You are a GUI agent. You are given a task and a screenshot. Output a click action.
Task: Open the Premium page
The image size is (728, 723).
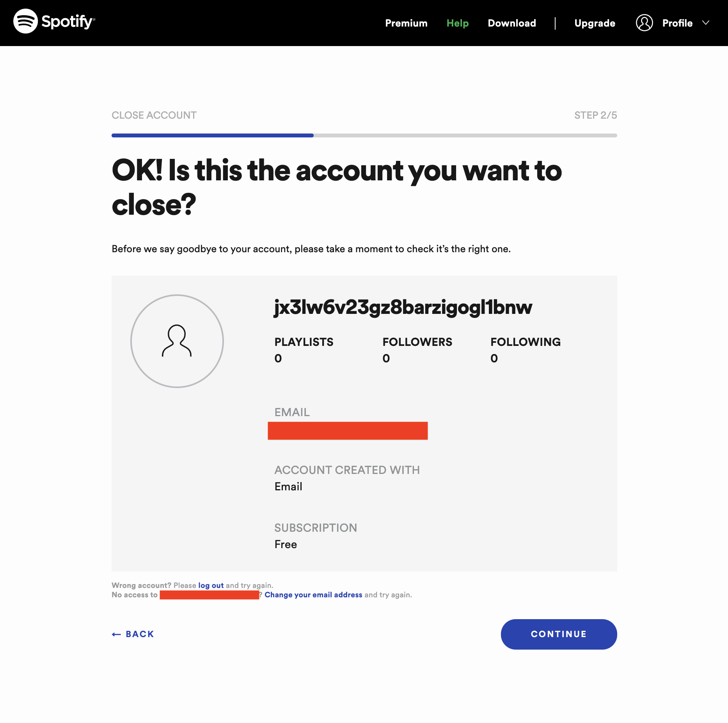tap(406, 23)
